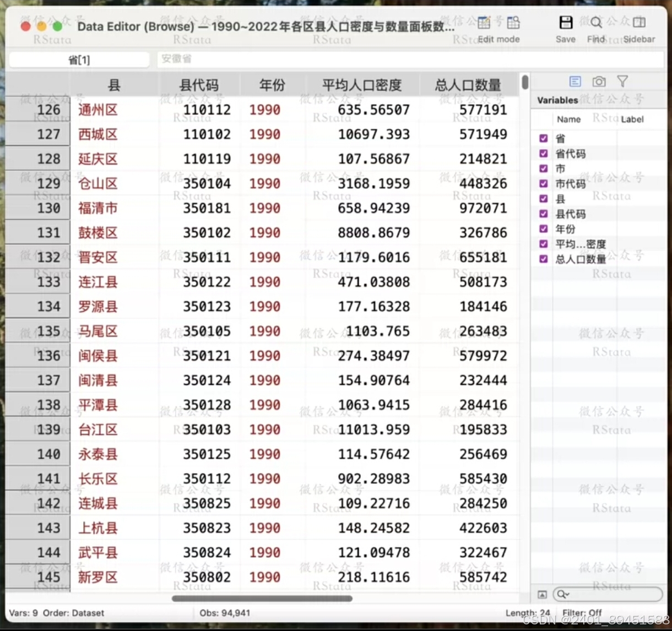The image size is (672, 631).
Task: Click the vertical scrollbar thumb of data grid
Action: point(525,82)
